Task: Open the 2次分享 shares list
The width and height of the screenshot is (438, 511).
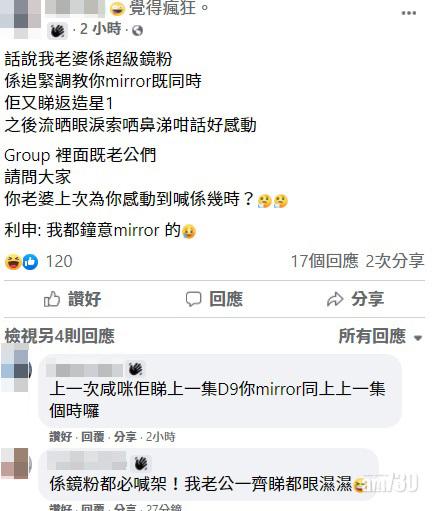Action: (395, 261)
